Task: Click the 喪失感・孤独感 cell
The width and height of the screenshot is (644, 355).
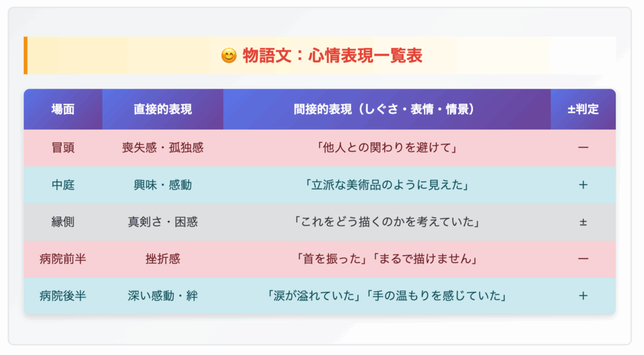Action: point(163,148)
